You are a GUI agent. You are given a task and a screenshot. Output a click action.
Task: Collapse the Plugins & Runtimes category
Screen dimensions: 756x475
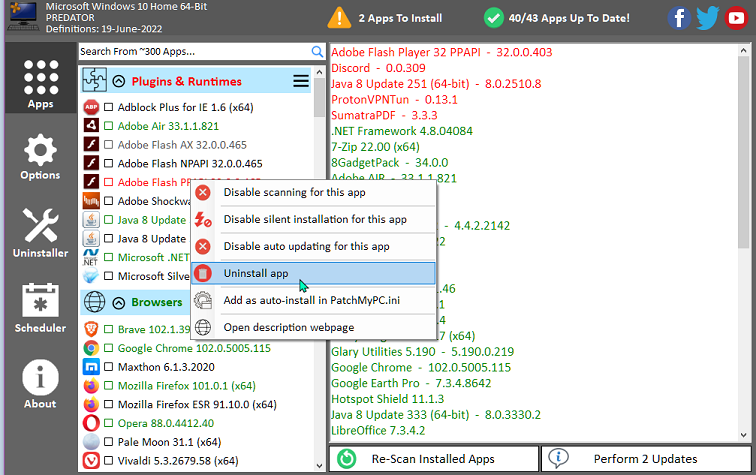pyautogui.click(x=119, y=81)
